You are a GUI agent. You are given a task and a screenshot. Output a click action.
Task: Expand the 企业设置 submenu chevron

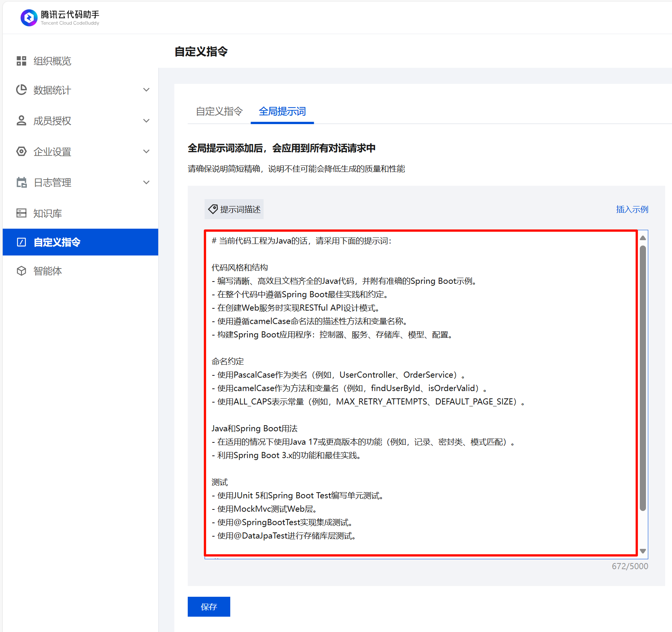(x=146, y=152)
